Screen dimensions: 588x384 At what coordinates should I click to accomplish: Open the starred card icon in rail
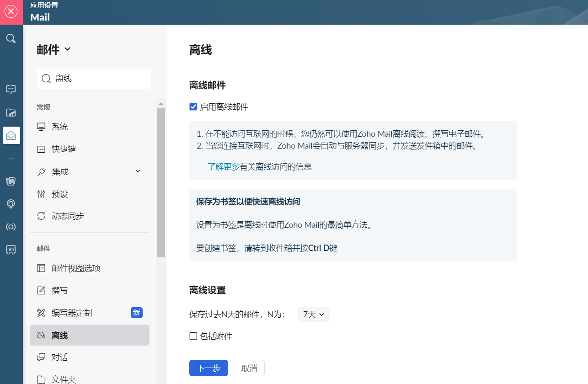point(11,250)
